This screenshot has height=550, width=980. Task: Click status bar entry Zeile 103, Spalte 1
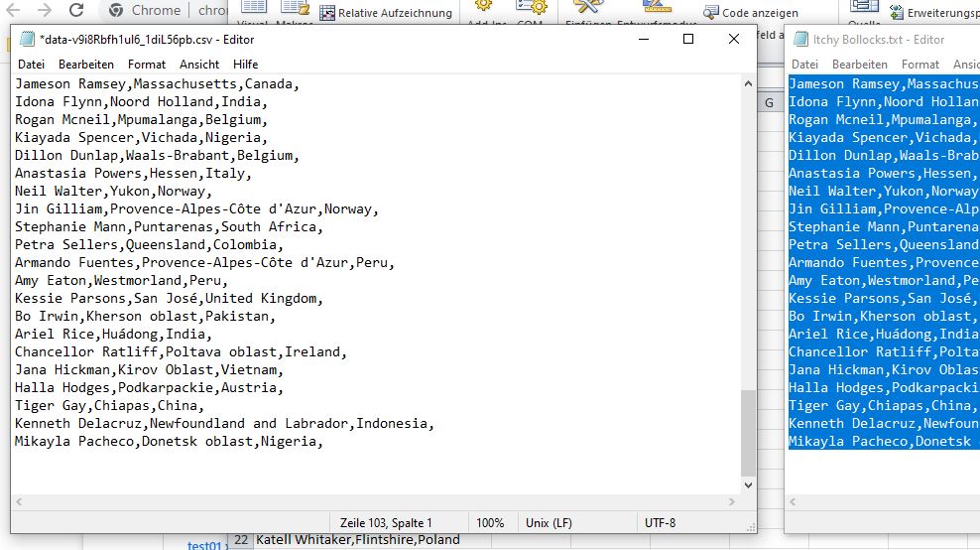click(386, 523)
